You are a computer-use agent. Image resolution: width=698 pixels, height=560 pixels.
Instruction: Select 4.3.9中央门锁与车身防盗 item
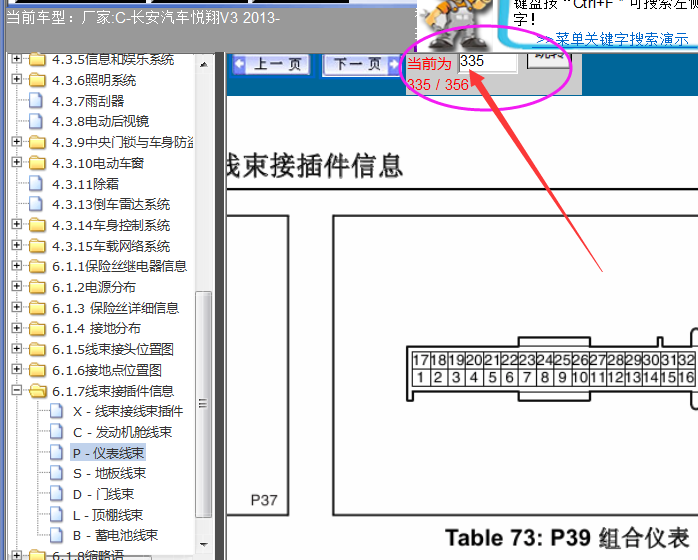coord(122,142)
